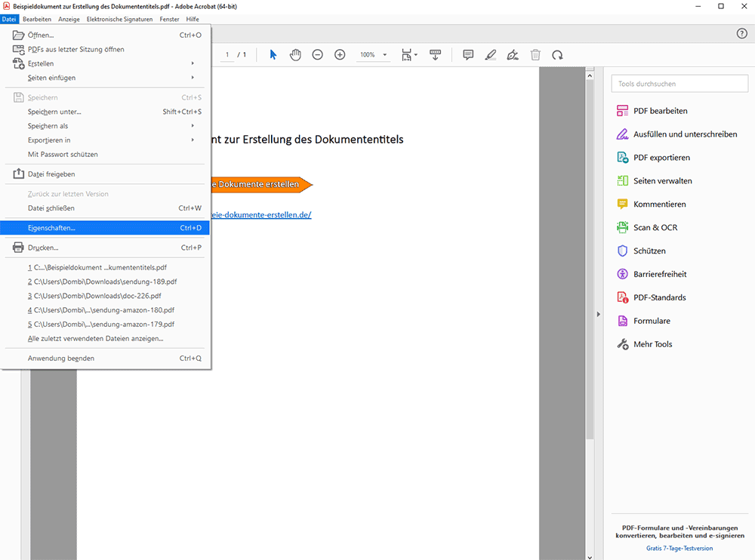Open the Anzeige menu

click(69, 20)
